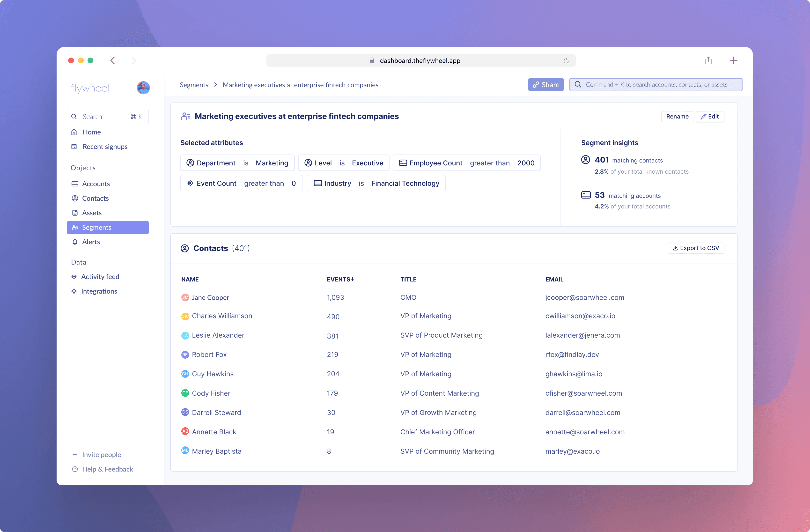Open Segments breadcrumb link

click(194, 85)
